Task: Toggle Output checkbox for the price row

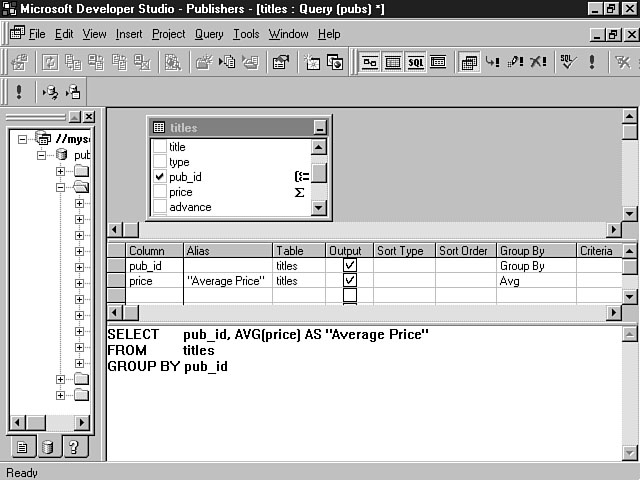Action: (349, 282)
